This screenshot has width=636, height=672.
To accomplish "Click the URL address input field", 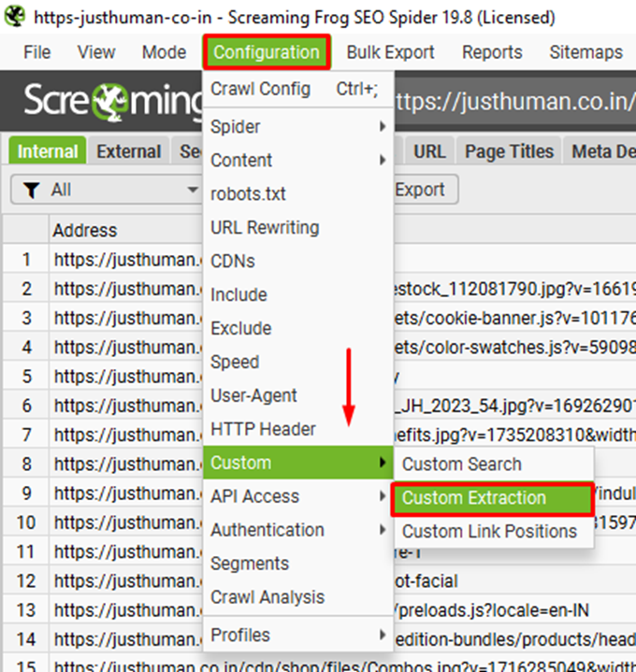I will click(514, 101).
